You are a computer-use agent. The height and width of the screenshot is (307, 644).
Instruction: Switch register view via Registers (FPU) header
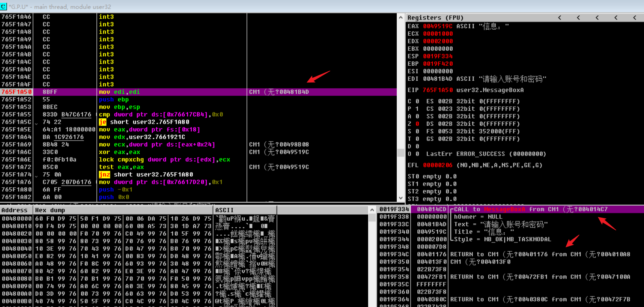tap(435, 18)
